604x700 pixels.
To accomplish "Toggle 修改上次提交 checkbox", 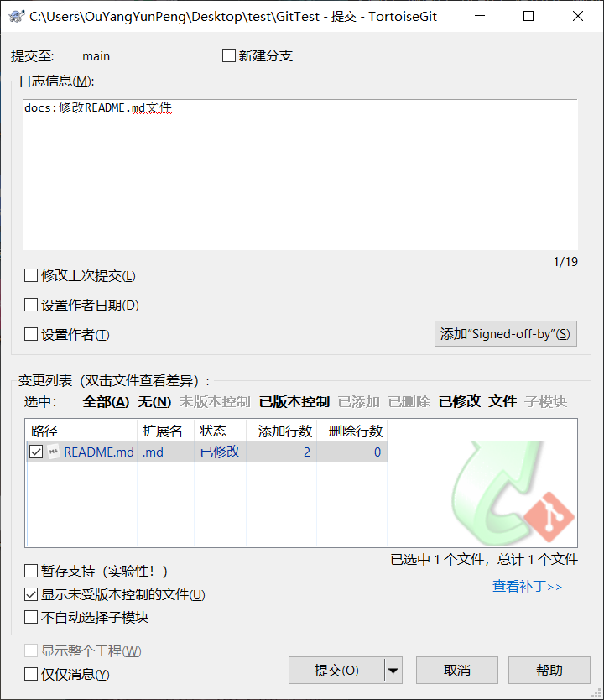I will [31, 275].
